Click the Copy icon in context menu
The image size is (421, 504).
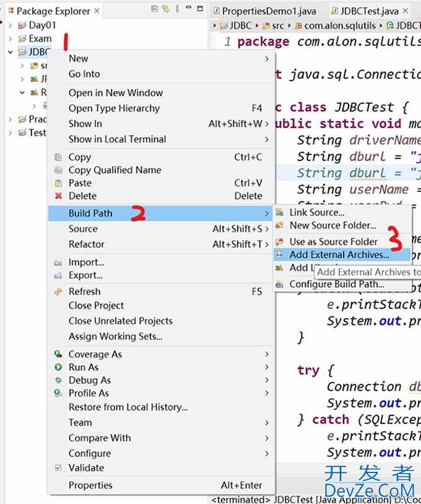(x=58, y=157)
